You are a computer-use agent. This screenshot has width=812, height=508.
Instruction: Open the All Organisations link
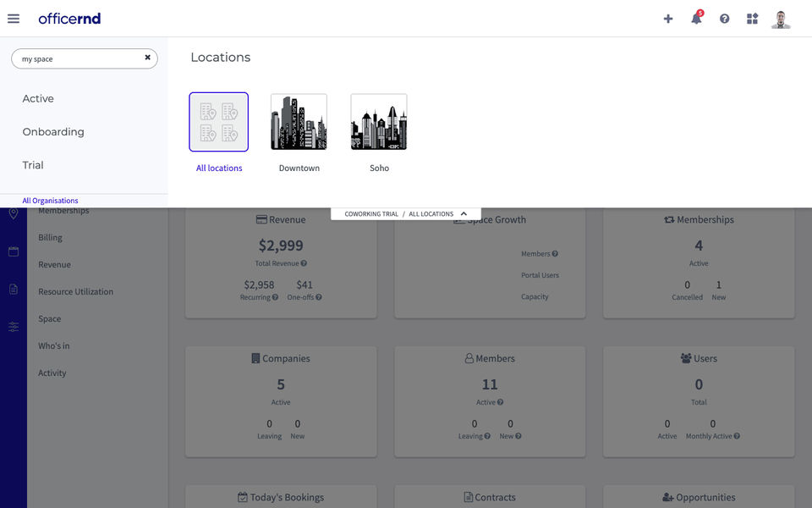point(50,201)
